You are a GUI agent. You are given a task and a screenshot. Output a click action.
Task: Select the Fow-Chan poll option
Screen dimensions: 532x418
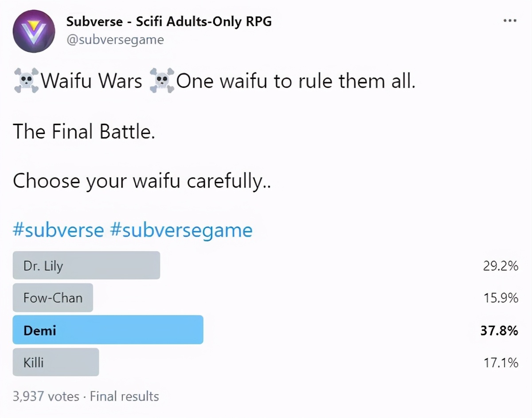coord(53,297)
